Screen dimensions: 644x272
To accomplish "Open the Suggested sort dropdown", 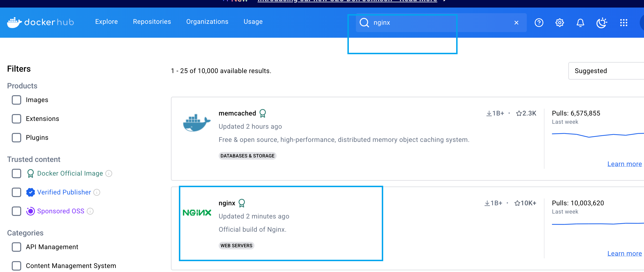I will [x=606, y=71].
